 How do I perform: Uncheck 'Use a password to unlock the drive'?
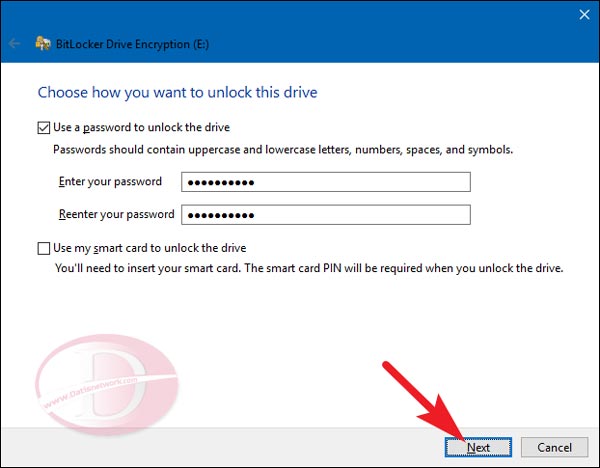[x=44, y=127]
